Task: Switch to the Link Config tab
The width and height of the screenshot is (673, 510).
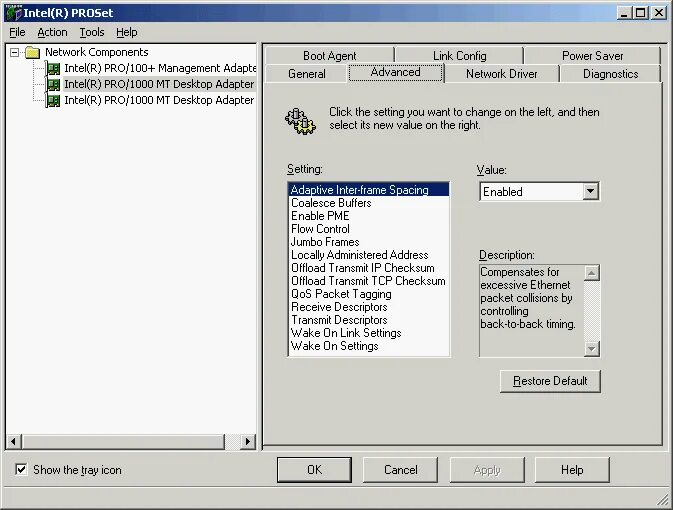Action: pyautogui.click(x=459, y=56)
